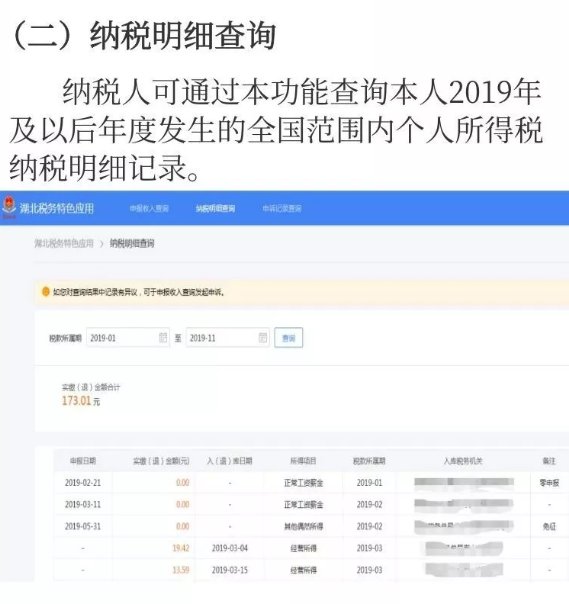
Task: Open calendar picker for end period 2019-11
Action: tap(263, 337)
